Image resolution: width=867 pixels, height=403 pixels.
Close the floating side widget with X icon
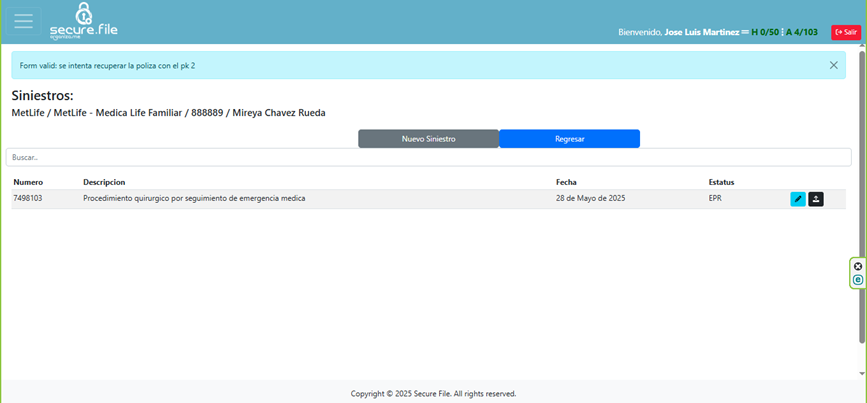click(858, 266)
